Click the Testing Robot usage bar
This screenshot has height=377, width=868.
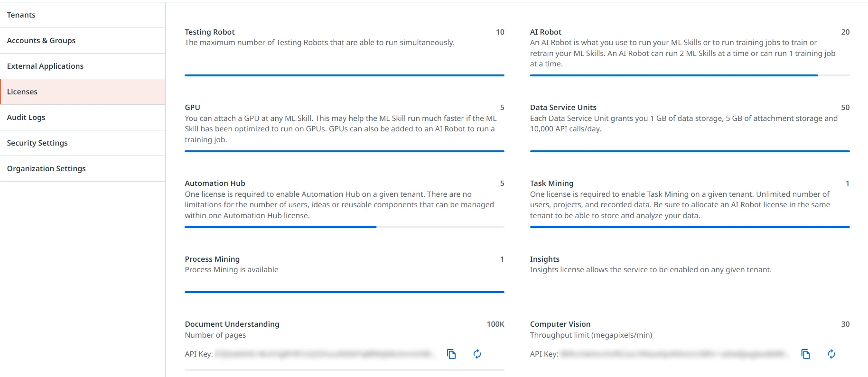pos(345,75)
